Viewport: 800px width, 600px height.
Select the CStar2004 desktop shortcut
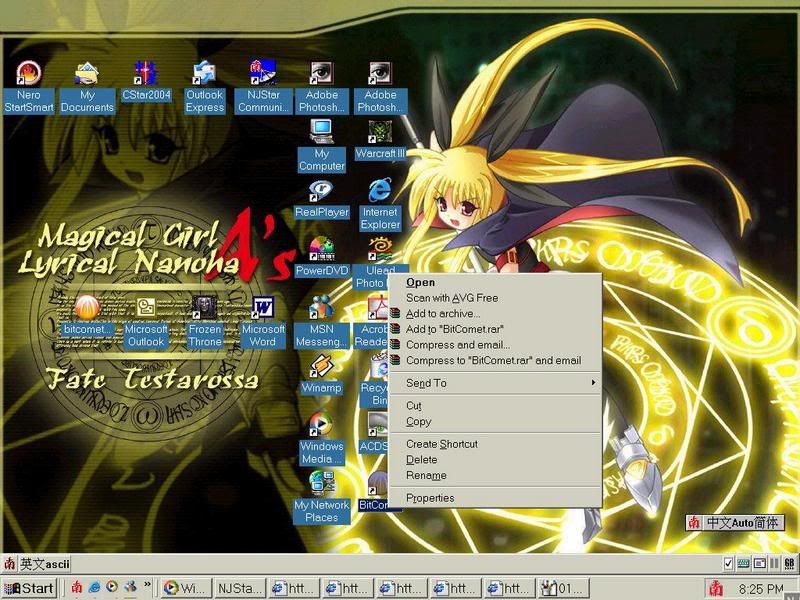[146, 74]
